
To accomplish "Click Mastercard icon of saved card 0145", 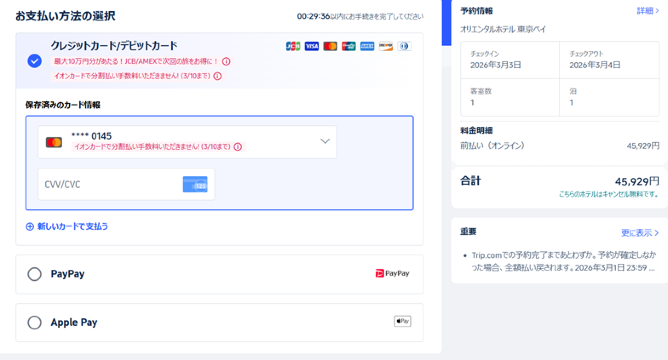I will [x=54, y=142].
